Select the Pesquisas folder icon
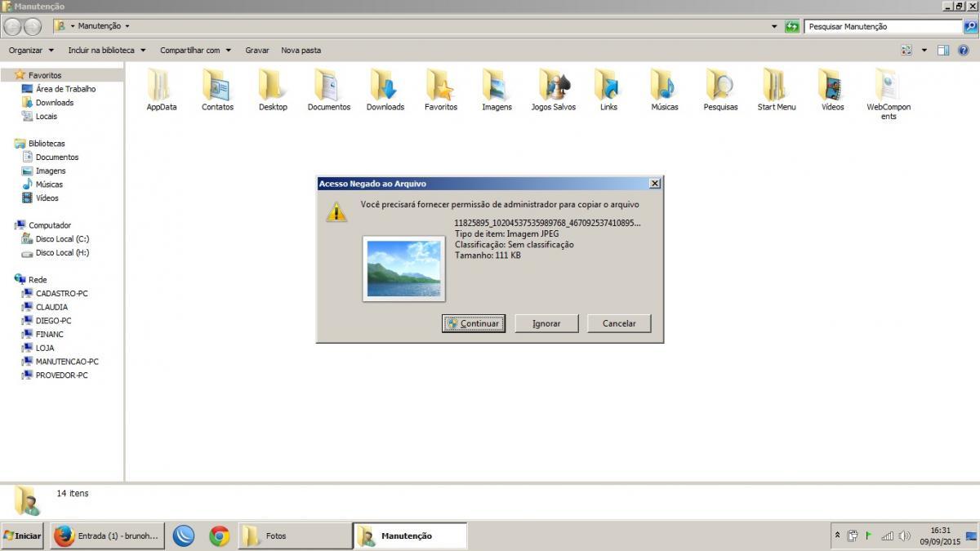980x551 pixels. [x=720, y=85]
